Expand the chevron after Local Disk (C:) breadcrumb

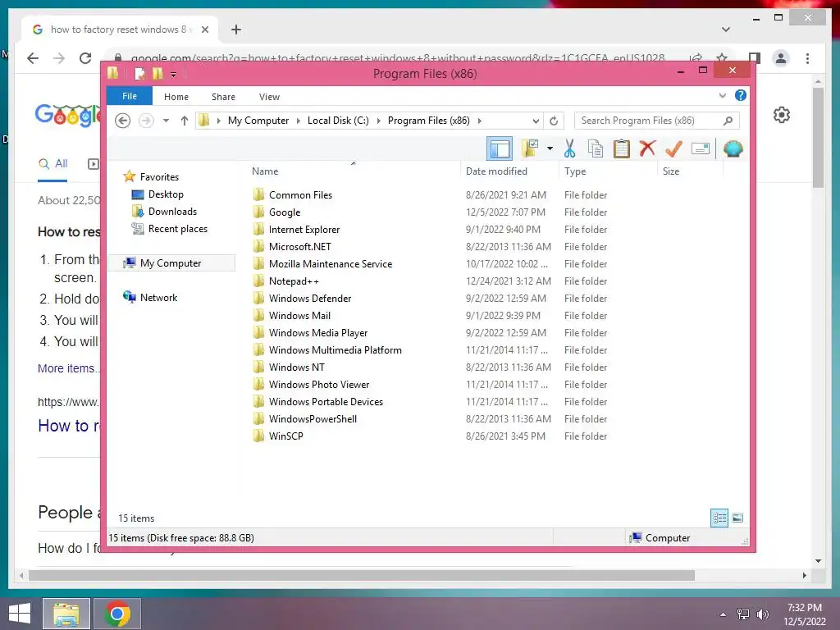(379, 121)
